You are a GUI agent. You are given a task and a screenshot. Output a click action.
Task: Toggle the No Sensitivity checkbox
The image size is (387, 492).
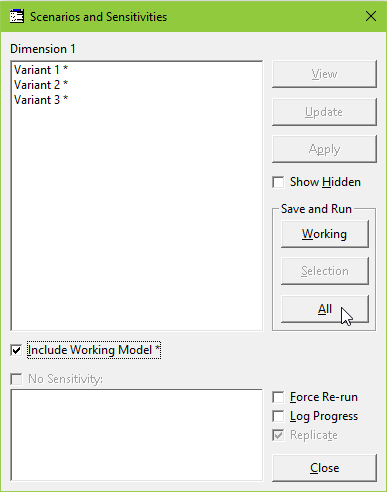(x=16, y=379)
